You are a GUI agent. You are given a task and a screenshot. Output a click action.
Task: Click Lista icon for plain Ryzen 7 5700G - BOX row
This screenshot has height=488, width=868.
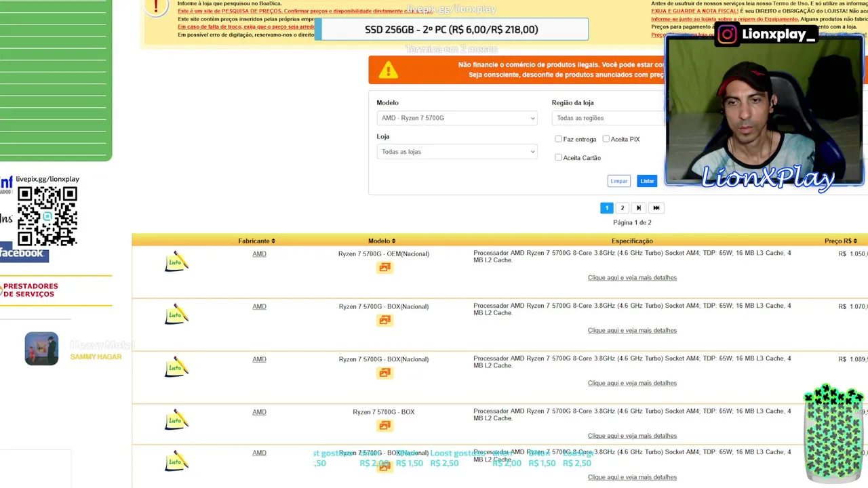click(x=176, y=420)
